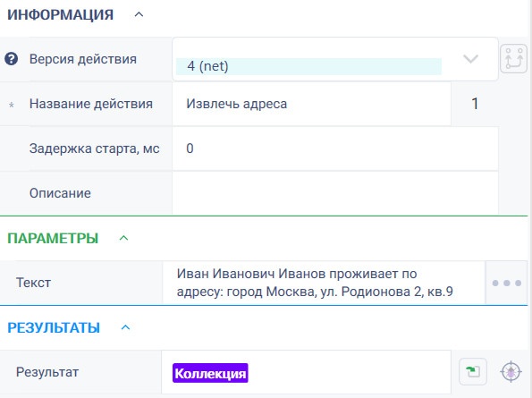Click the purple Коллекция tag
Image resolution: width=532 pixels, height=398 pixels.
(210, 373)
